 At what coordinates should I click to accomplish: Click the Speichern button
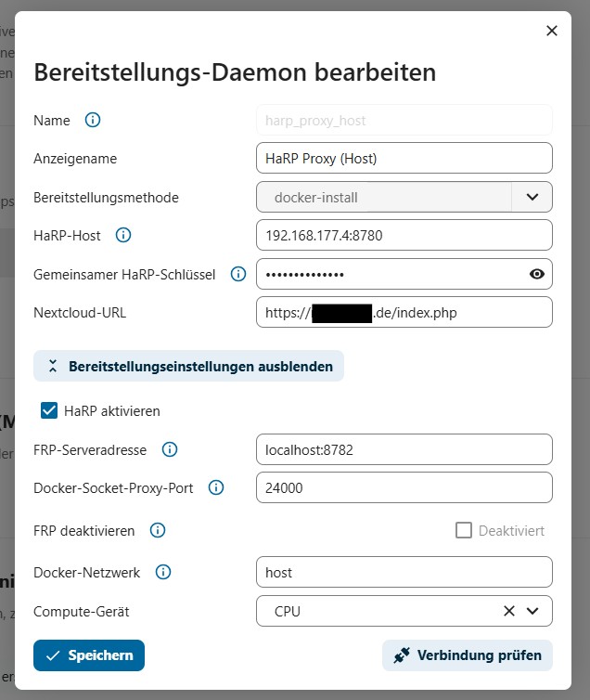(x=89, y=655)
